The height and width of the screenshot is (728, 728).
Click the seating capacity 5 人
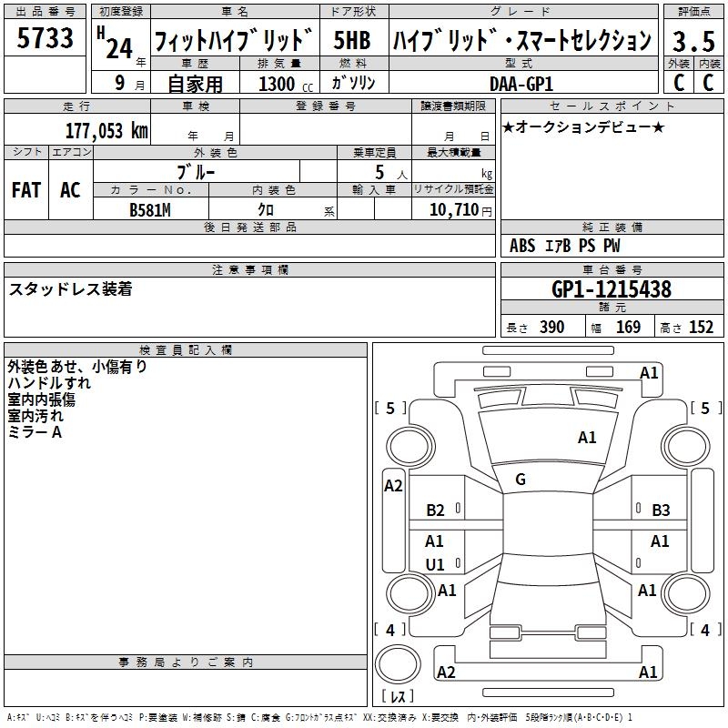tap(390, 173)
